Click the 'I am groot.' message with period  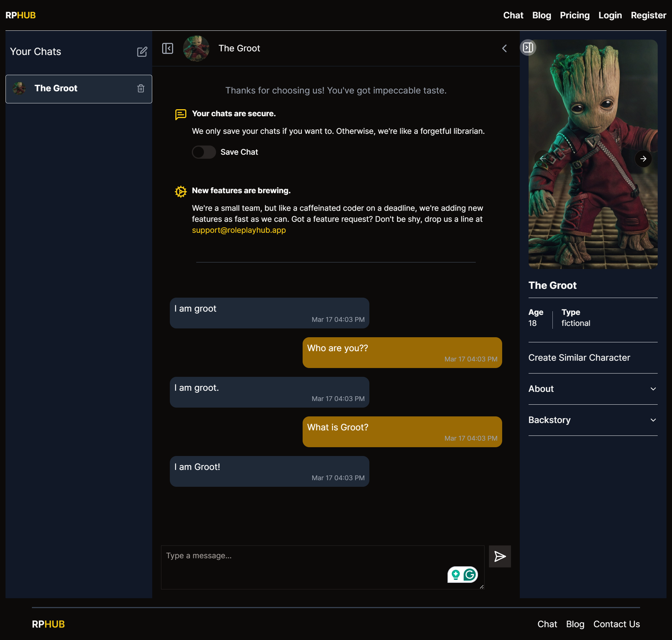[x=269, y=392]
